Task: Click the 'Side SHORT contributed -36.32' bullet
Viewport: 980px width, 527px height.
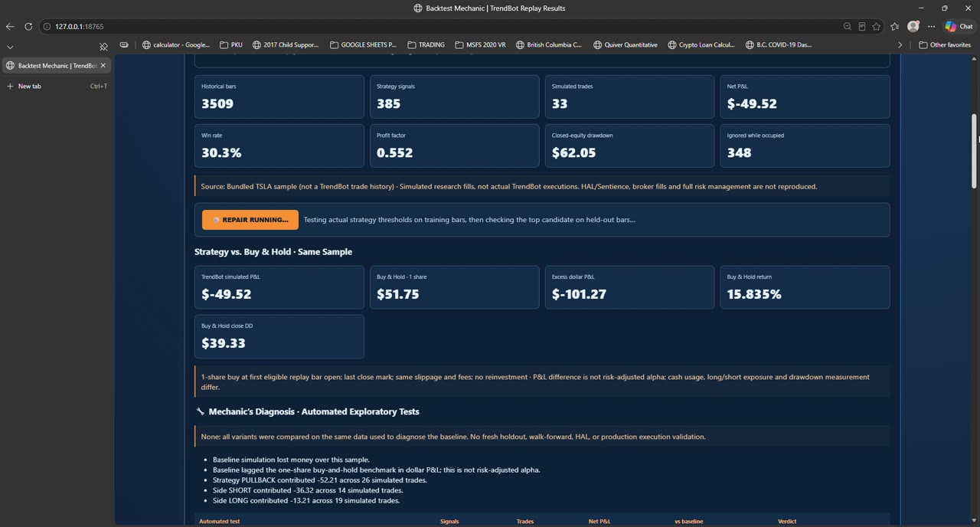Action: [x=306, y=490]
